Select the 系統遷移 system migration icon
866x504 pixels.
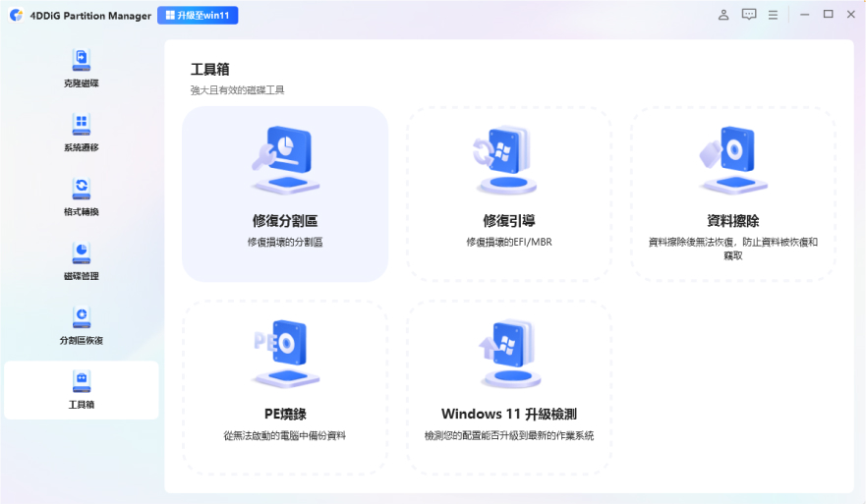82,124
